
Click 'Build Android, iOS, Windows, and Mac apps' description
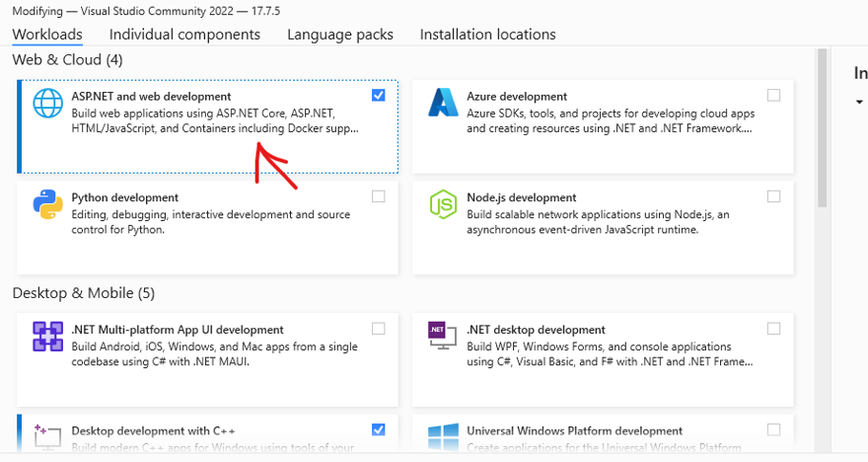coord(215,354)
